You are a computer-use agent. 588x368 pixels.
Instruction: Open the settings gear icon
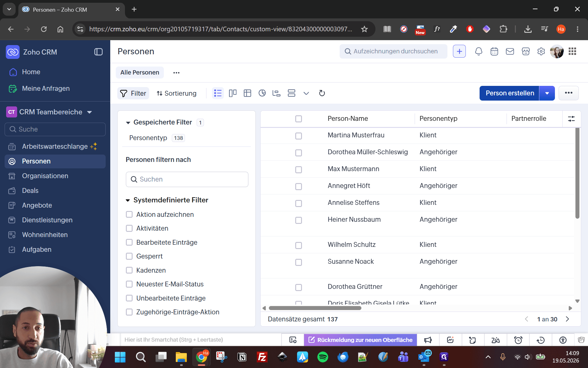point(541,52)
